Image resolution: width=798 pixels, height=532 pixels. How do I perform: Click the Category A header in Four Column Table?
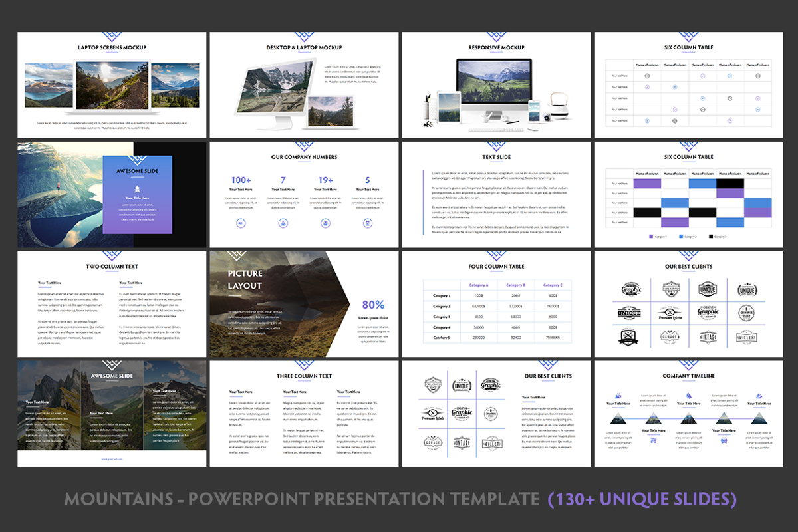tap(480, 283)
